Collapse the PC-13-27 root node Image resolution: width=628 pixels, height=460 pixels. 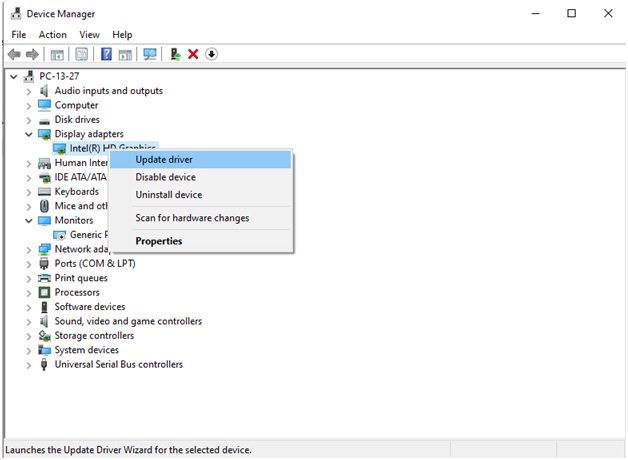(x=14, y=76)
